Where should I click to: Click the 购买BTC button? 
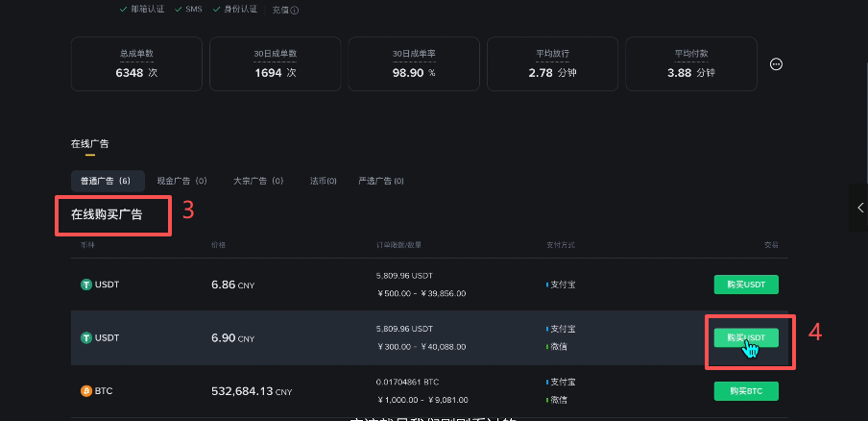pos(746,391)
